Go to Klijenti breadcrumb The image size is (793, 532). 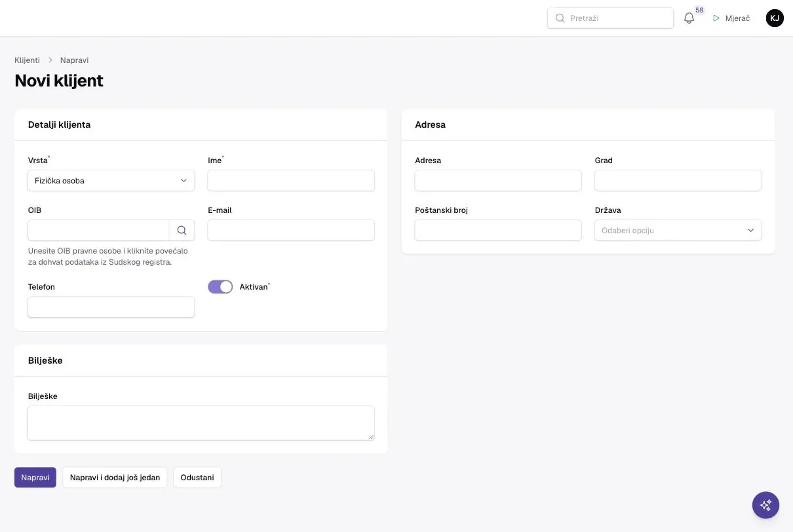[28, 60]
